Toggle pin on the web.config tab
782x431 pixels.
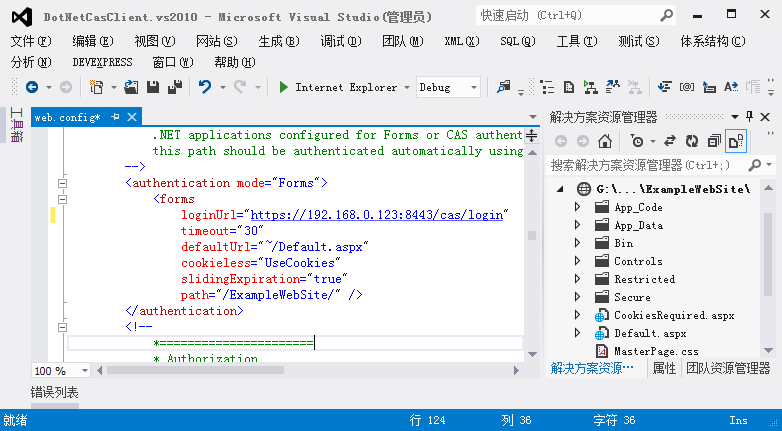(x=115, y=117)
